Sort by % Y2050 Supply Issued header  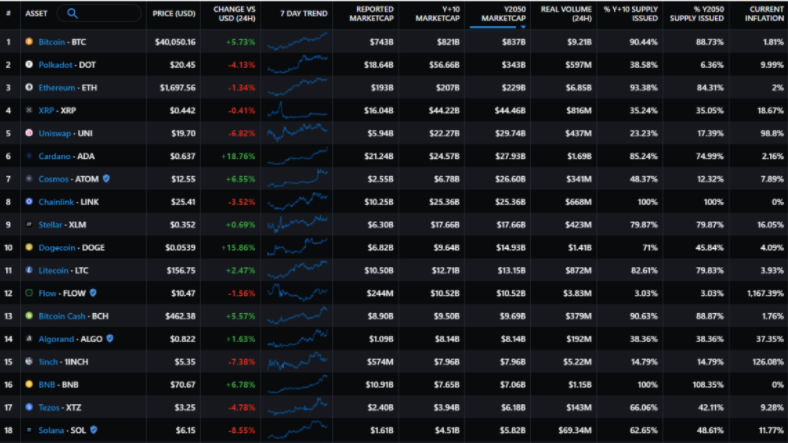coord(697,14)
